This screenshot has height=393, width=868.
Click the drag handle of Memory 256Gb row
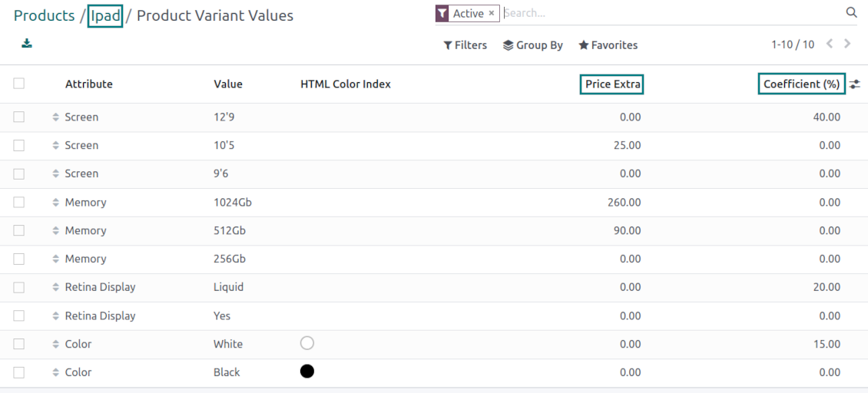click(55, 259)
